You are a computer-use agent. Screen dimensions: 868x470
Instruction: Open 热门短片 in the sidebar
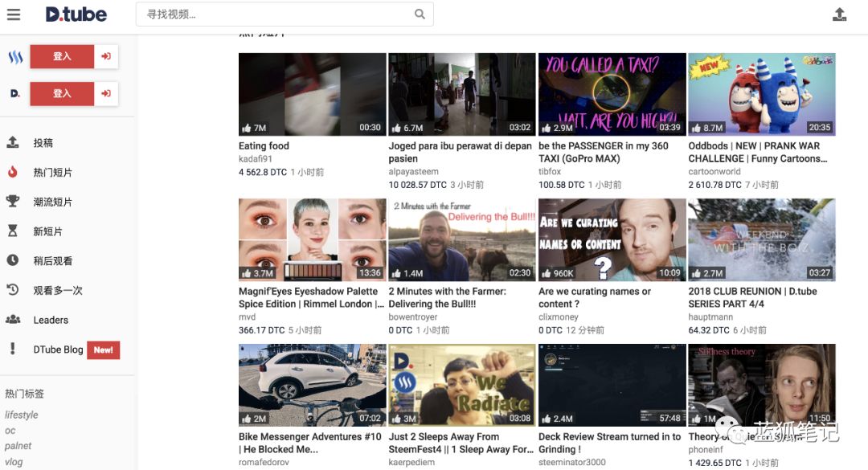tap(52, 172)
